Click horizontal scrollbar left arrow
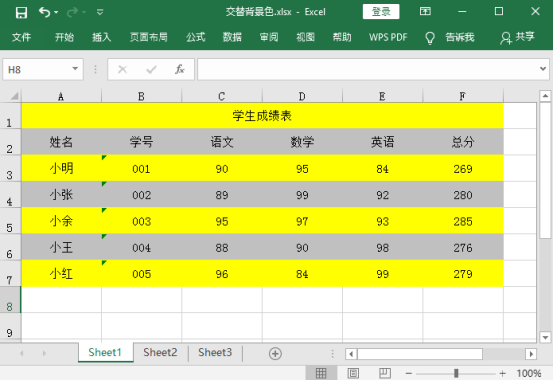 (x=351, y=354)
